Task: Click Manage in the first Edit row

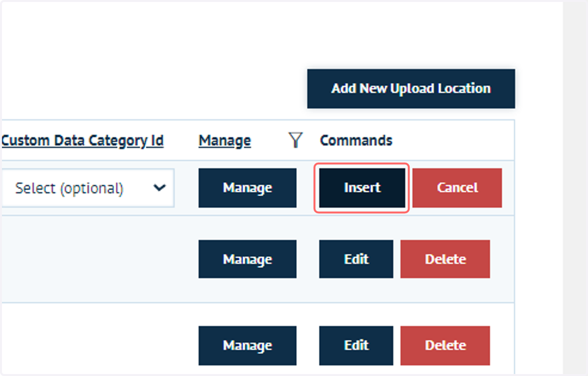Action: 247,259
